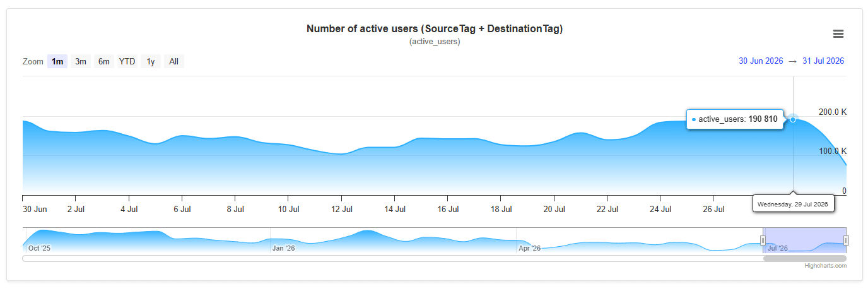Set zoom range to 1y
This screenshot has width=868, height=291.
(151, 61)
